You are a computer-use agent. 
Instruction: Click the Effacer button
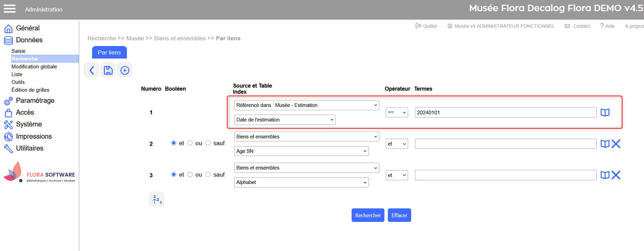click(399, 215)
